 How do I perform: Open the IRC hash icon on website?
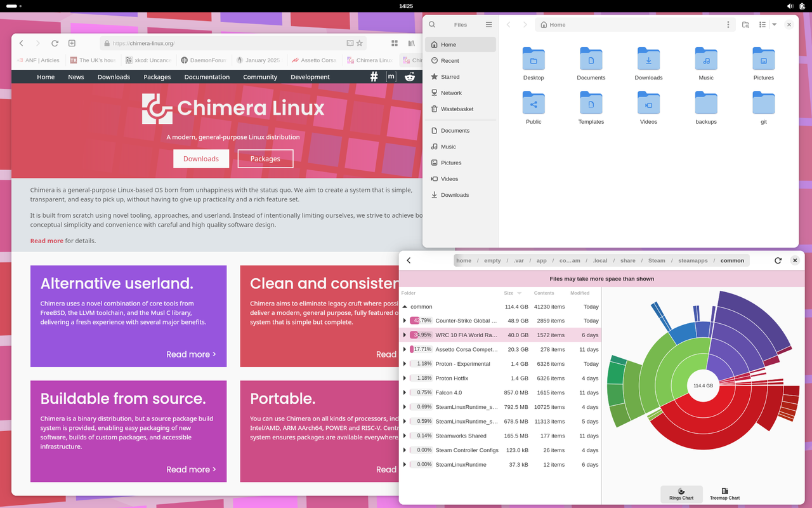click(x=374, y=76)
